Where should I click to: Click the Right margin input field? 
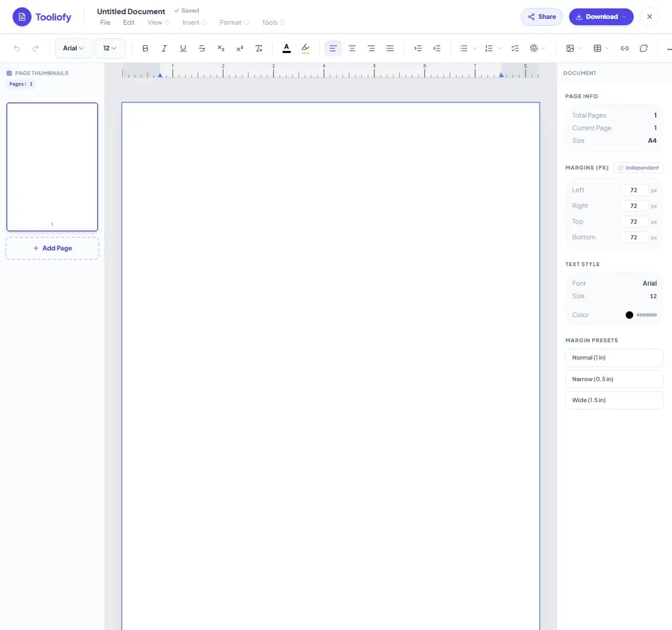tap(634, 206)
